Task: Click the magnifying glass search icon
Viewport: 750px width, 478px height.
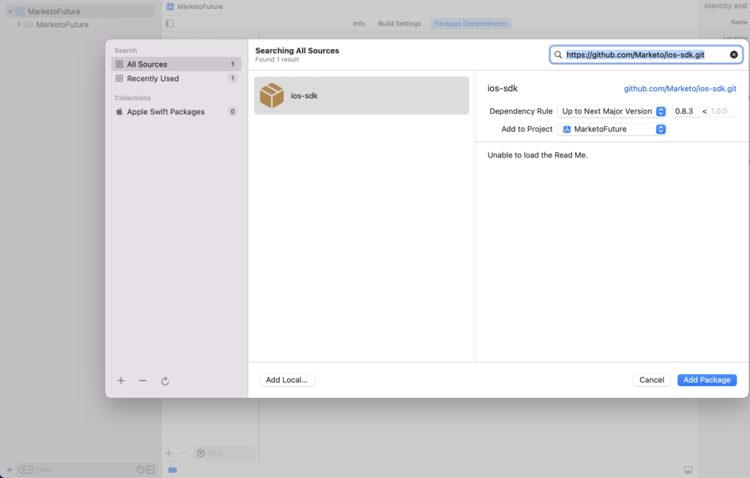Action: pos(558,55)
